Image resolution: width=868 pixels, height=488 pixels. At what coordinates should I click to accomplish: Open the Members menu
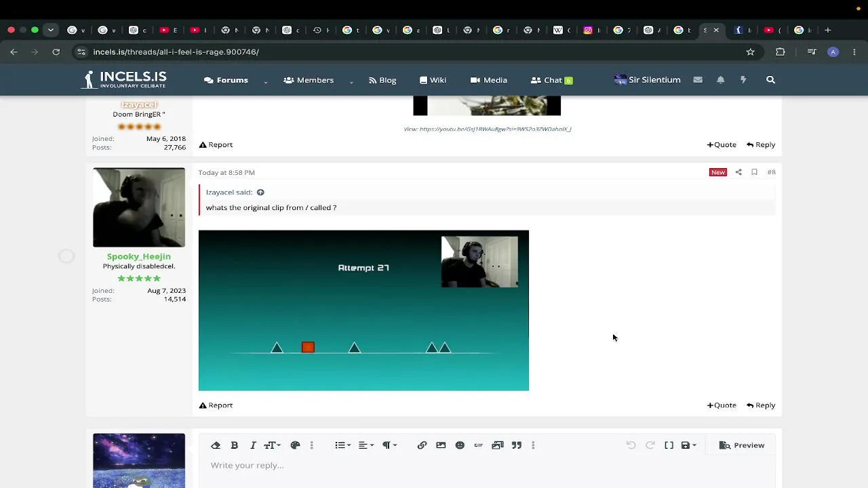pos(309,80)
